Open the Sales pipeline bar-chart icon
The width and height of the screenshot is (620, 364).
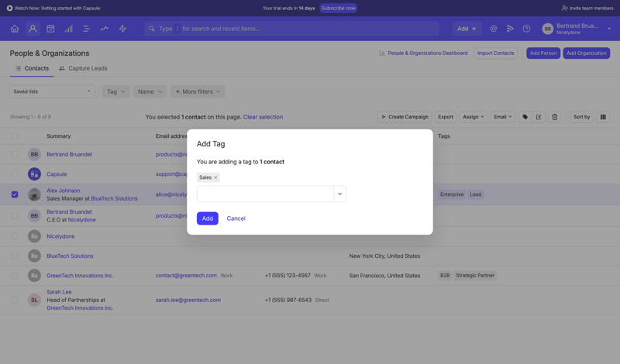(x=68, y=29)
